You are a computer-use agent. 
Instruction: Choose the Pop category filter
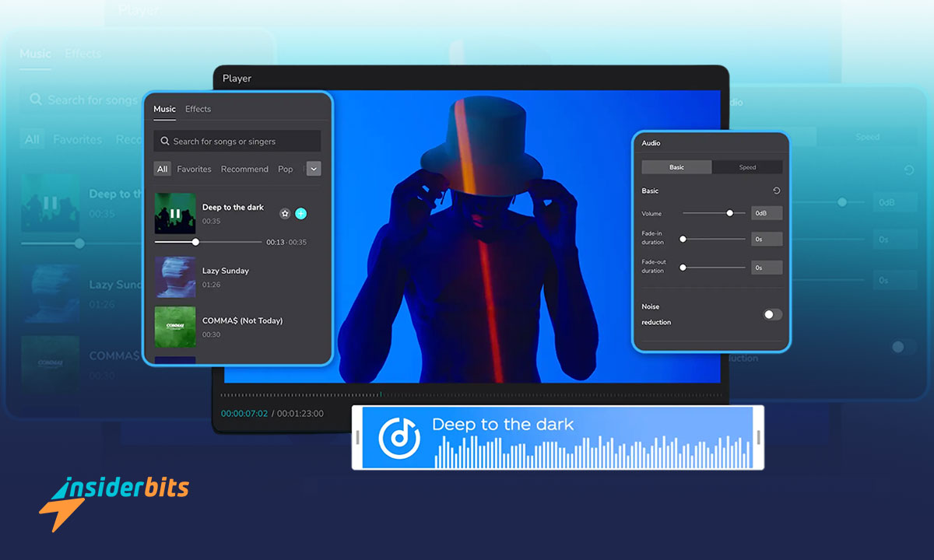point(286,169)
